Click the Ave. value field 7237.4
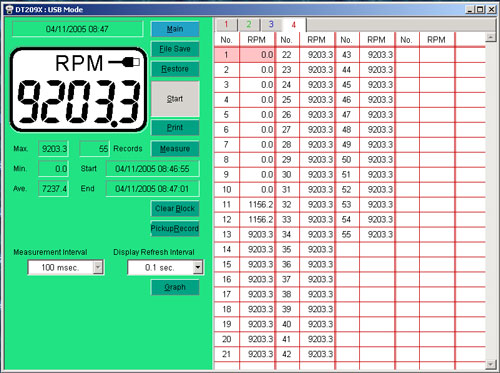The height and width of the screenshot is (373, 500). coord(54,189)
